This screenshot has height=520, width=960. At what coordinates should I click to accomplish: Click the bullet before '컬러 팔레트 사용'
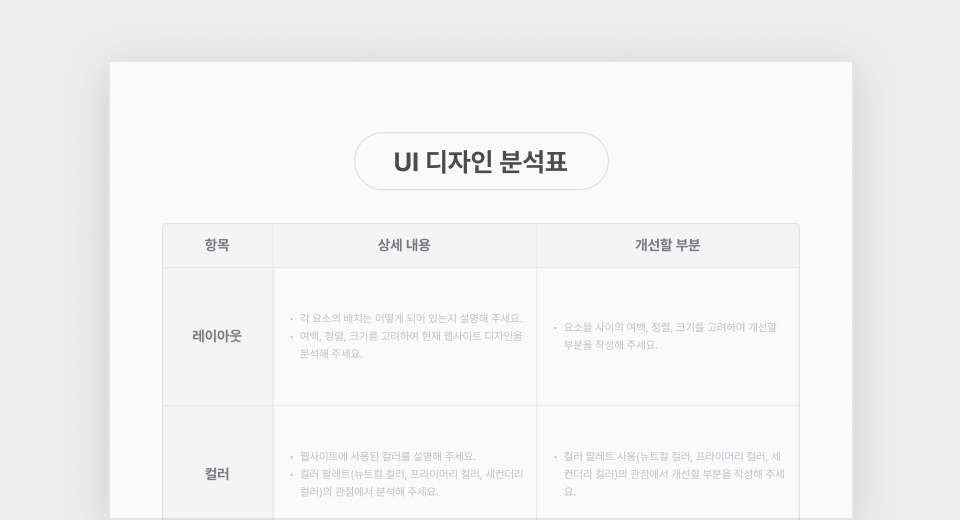coord(555,458)
